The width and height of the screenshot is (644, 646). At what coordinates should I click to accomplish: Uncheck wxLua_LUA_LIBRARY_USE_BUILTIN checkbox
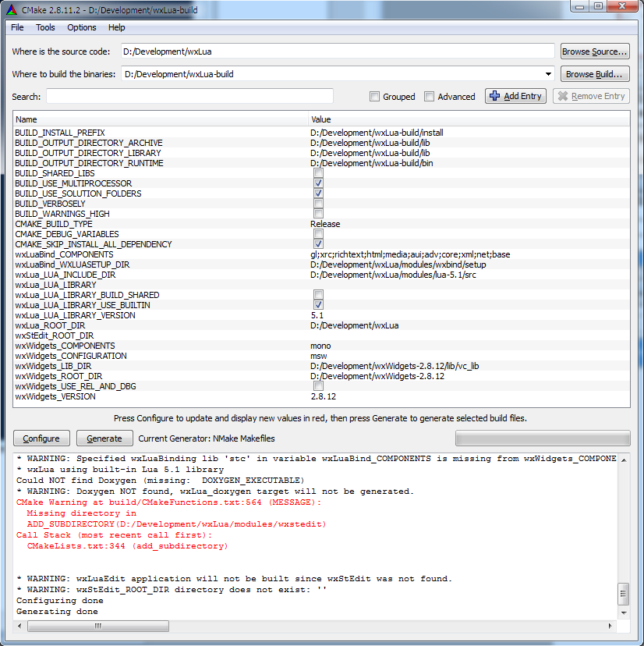pyautogui.click(x=318, y=305)
